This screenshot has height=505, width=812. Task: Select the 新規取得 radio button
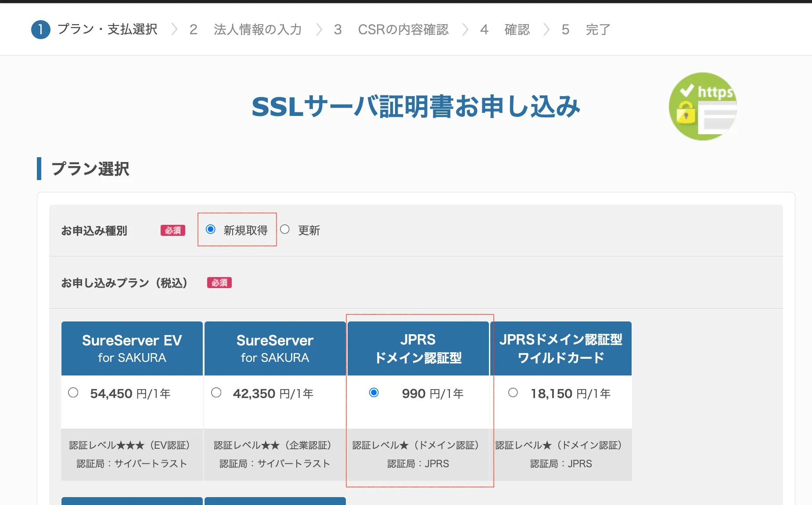(211, 229)
